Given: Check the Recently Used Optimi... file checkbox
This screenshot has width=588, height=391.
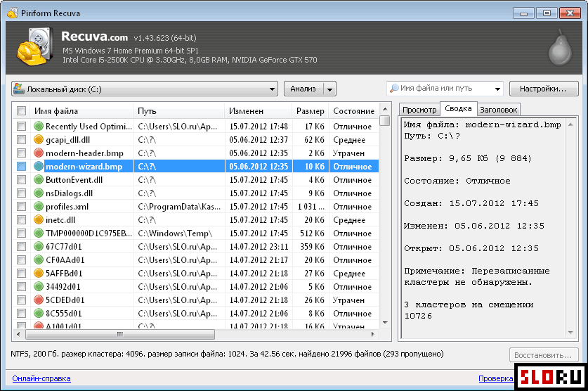Looking at the screenshot, I should [21, 126].
